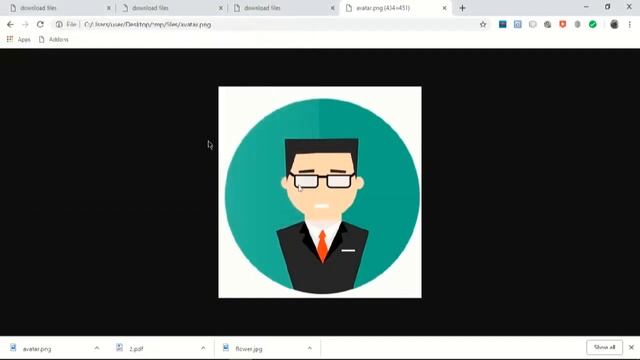Close the downloads bar

pyautogui.click(x=631, y=347)
